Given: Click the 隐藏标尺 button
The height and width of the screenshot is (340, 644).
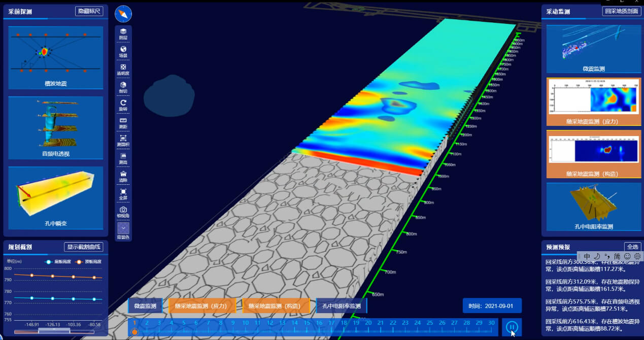Looking at the screenshot, I should [89, 11].
